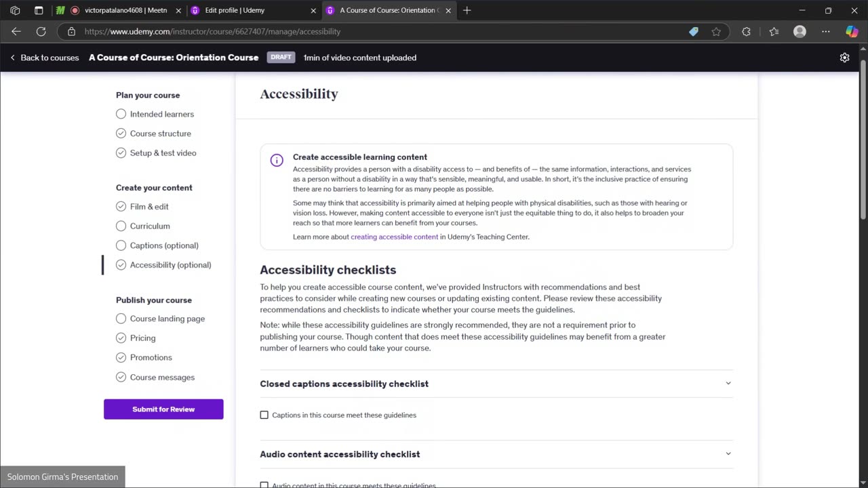Viewport: 868px width, 488px height.
Task: Open the new tab plus icon
Action: (467, 10)
